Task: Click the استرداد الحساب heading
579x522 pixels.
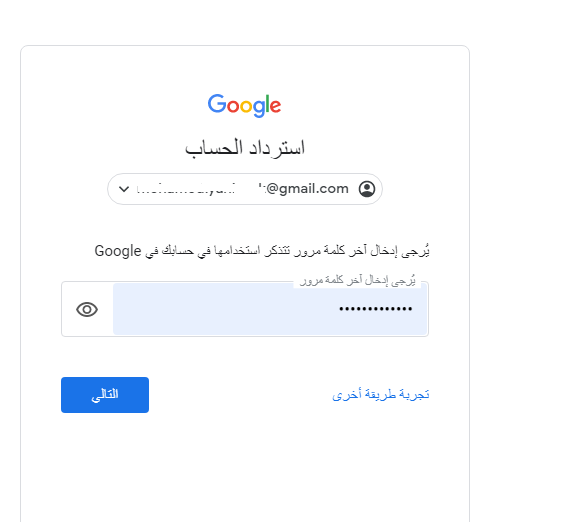Action: point(245,148)
